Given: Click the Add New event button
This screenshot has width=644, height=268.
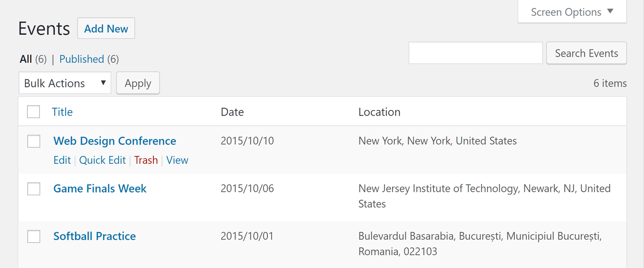Looking at the screenshot, I should tap(106, 29).
